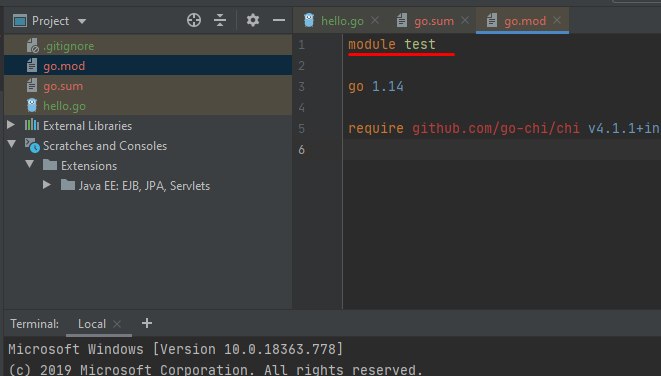661x376 pixels.
Task: Click the gopher icon beside hello.go in tree
Action: point(32,105)
